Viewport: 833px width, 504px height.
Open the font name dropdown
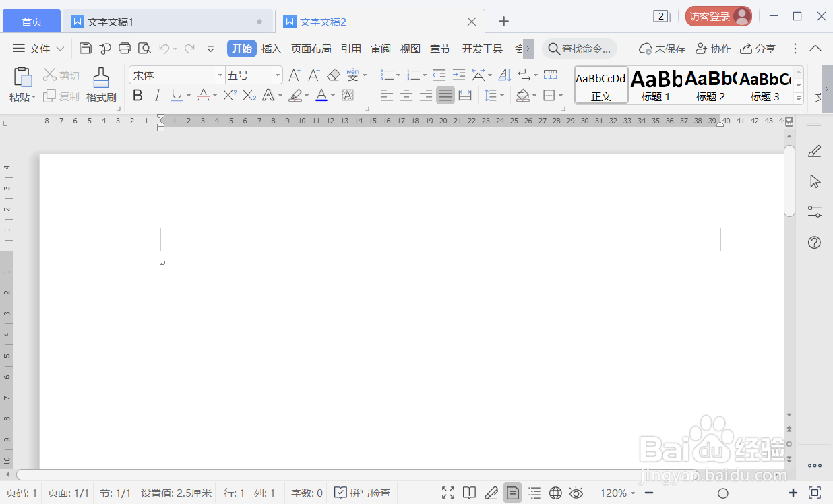pyautogui.click(x=219, y=75)
